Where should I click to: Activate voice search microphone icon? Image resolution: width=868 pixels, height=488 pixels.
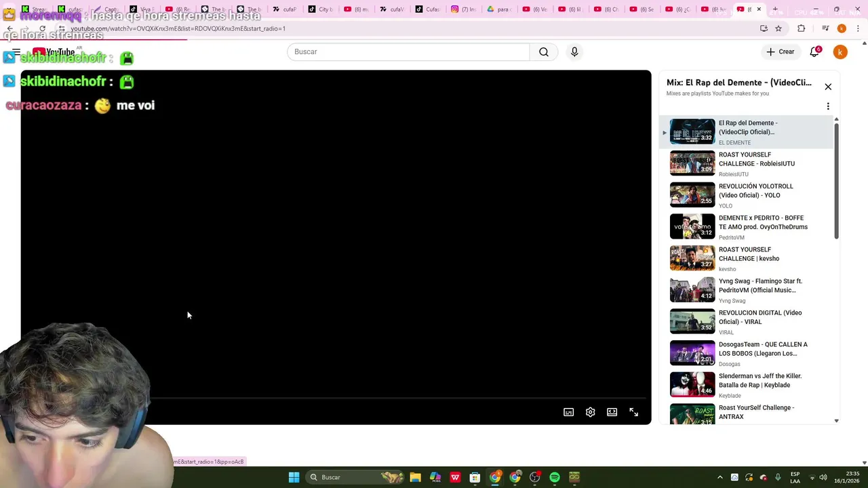[574, 52]
